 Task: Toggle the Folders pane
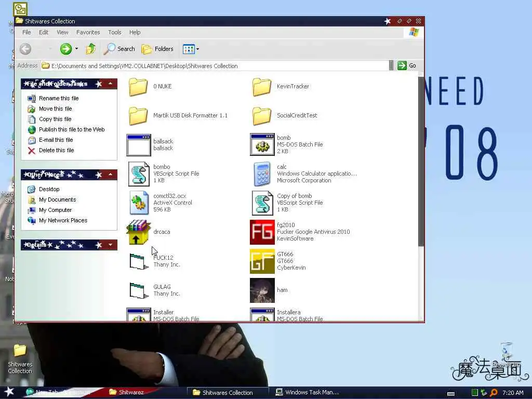[157, 49]
